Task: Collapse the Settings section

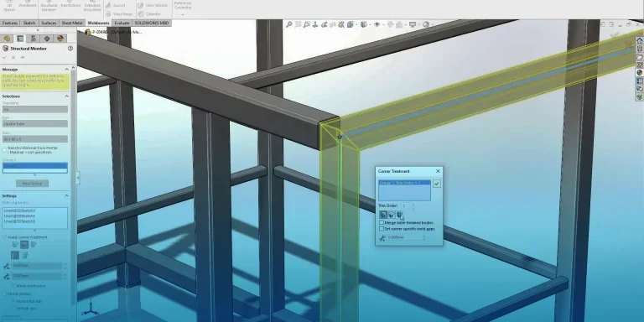Action: click(66, 196)
